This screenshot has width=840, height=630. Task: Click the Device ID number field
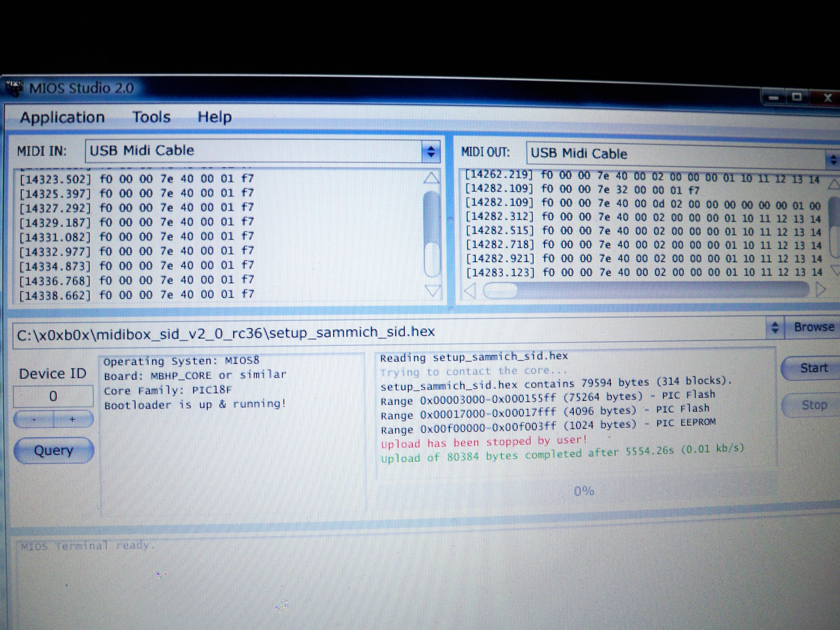tap(53, 396)
